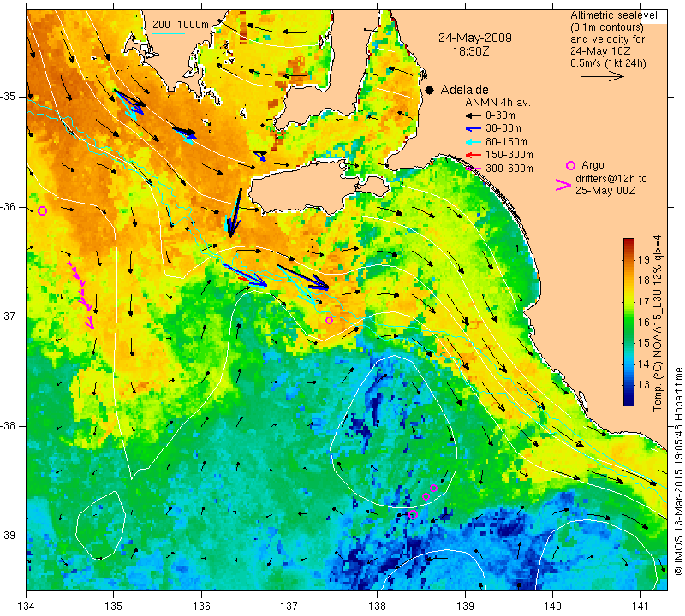Image resolution: width=685 pixels, height=616 pixels.
Task: Click the '-39' latitude axis label
Action: pyautogui.click(x=9, y=536)
